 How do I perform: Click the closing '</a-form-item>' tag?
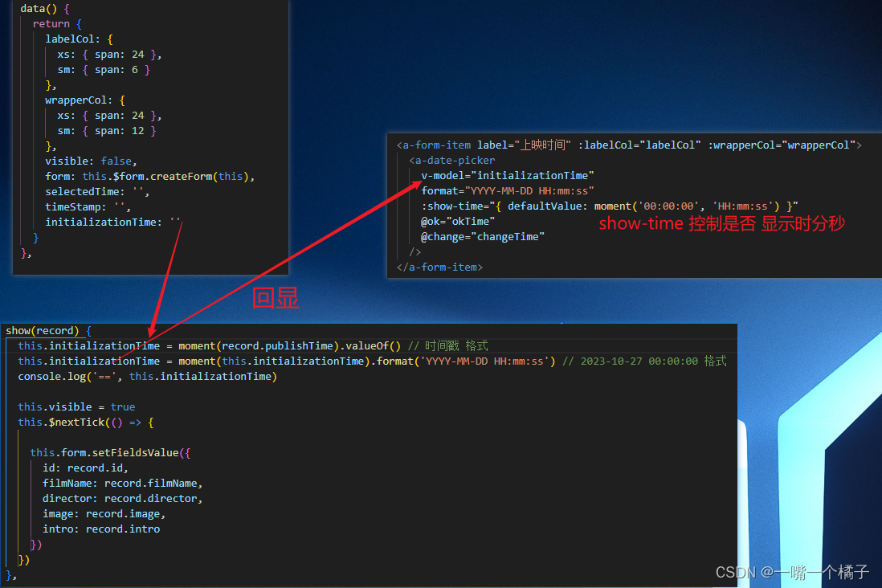click(440, 267)
